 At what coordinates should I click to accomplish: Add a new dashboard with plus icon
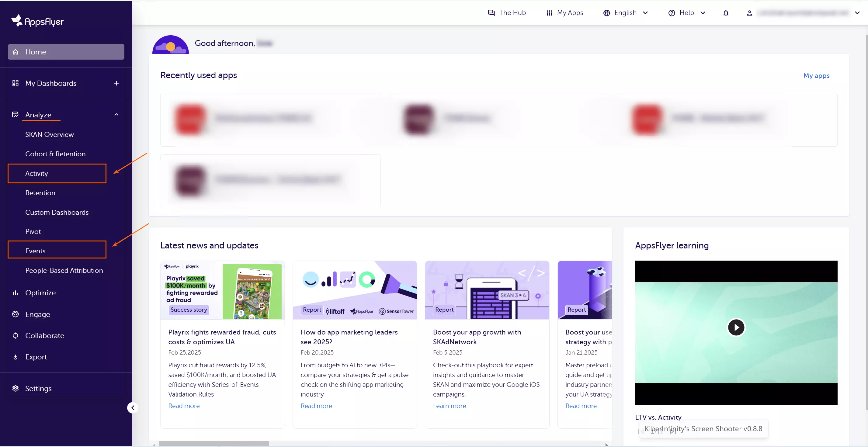click(x=116, y=83)
